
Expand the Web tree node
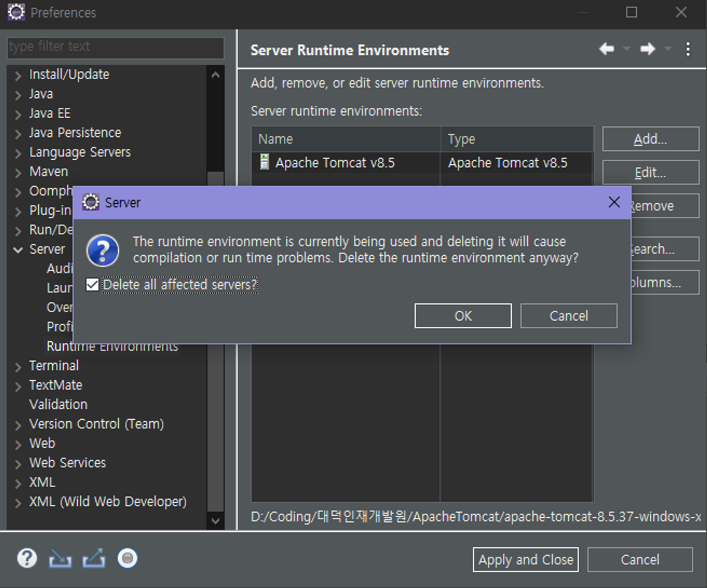18,444
